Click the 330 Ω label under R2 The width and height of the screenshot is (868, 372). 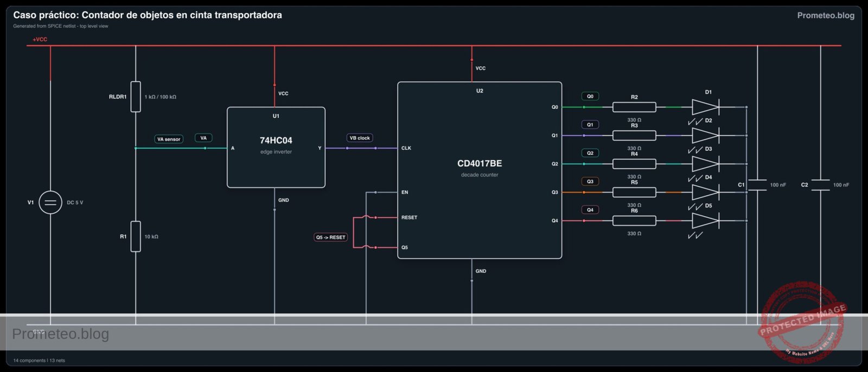coord(634,120)
